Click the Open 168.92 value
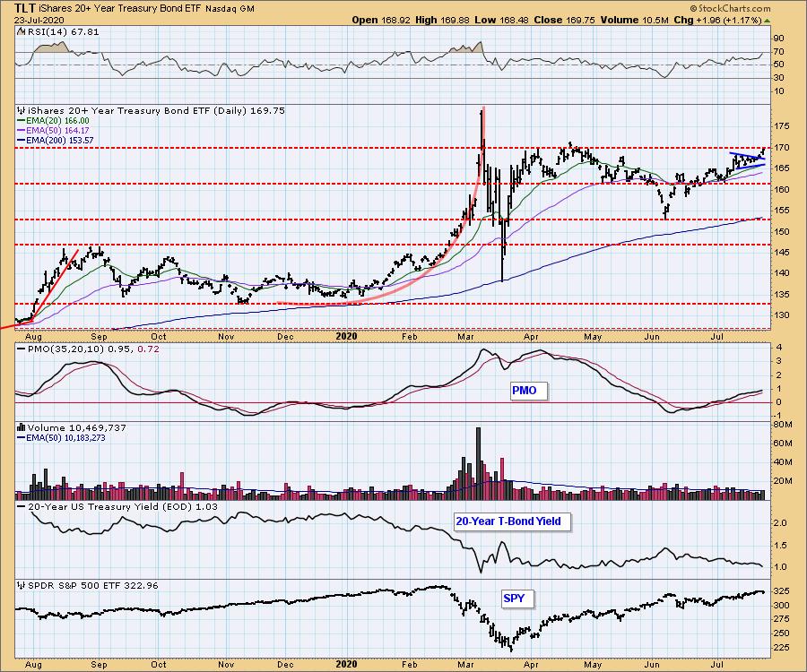 [380, 20]
